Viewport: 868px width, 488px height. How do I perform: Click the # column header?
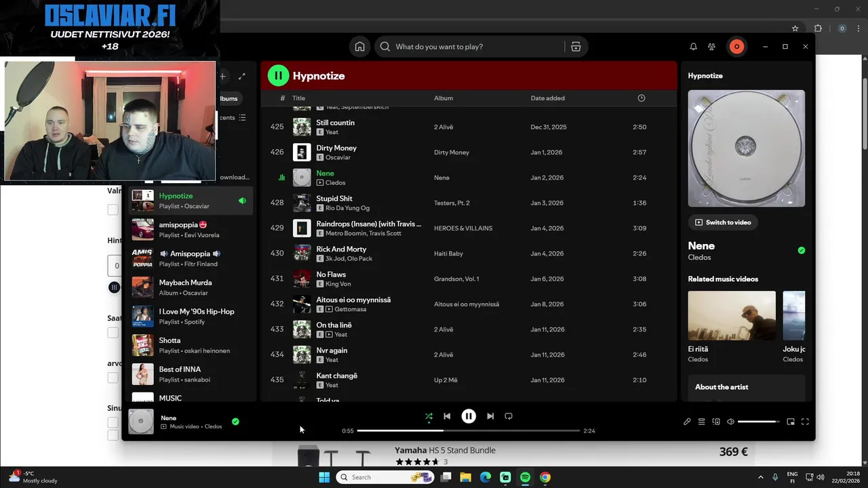click(282, 98)
